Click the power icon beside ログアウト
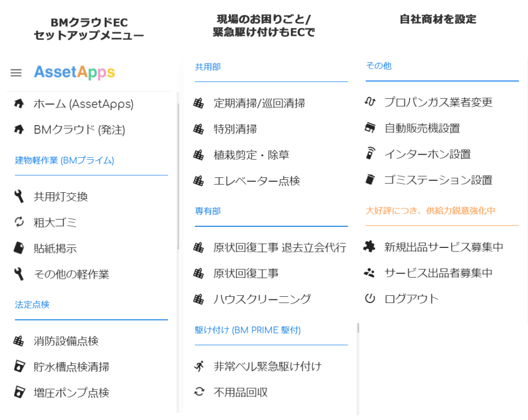 pos(370,298)
